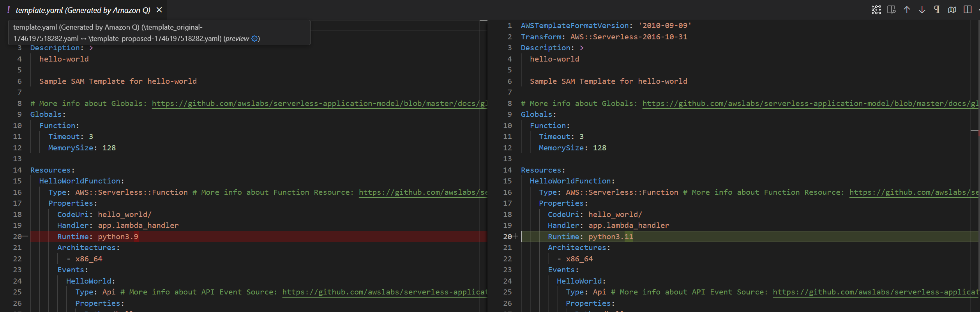Click 'hello-world' on left line 4
The width and height of the screenshot is (980, 312).
(64, 59)
